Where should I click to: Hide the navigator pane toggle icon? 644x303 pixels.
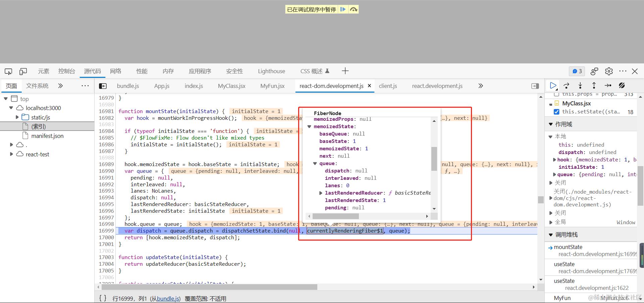(x=103, y=86)
